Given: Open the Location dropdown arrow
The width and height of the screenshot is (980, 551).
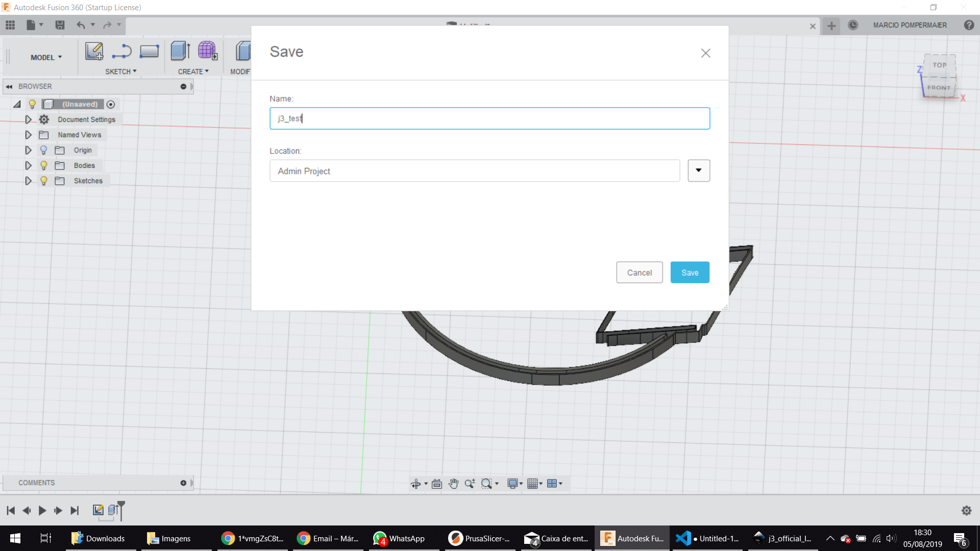Looking at the screenshot, I should point(699,170).
